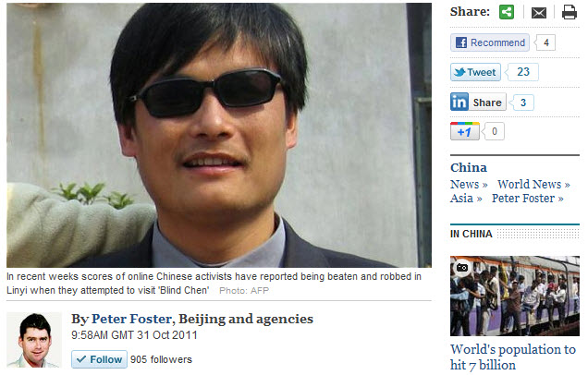
Task: Click the main photo of Blind Chen
Action: click(x=219, y=135)
